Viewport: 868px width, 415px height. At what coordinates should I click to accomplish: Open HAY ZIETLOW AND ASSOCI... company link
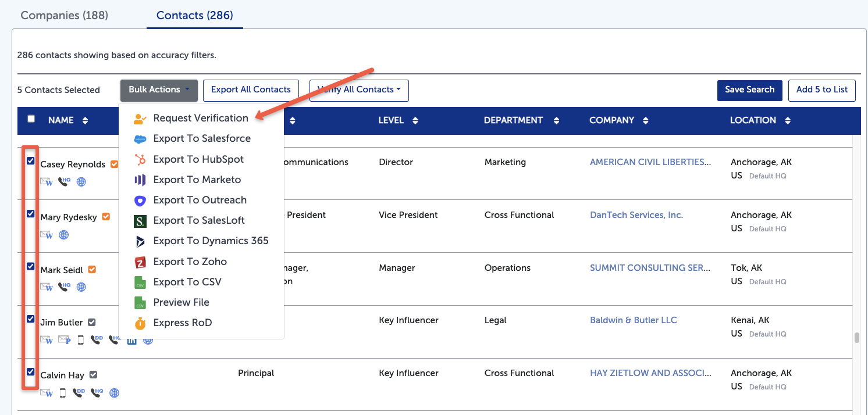coord(650,373)
